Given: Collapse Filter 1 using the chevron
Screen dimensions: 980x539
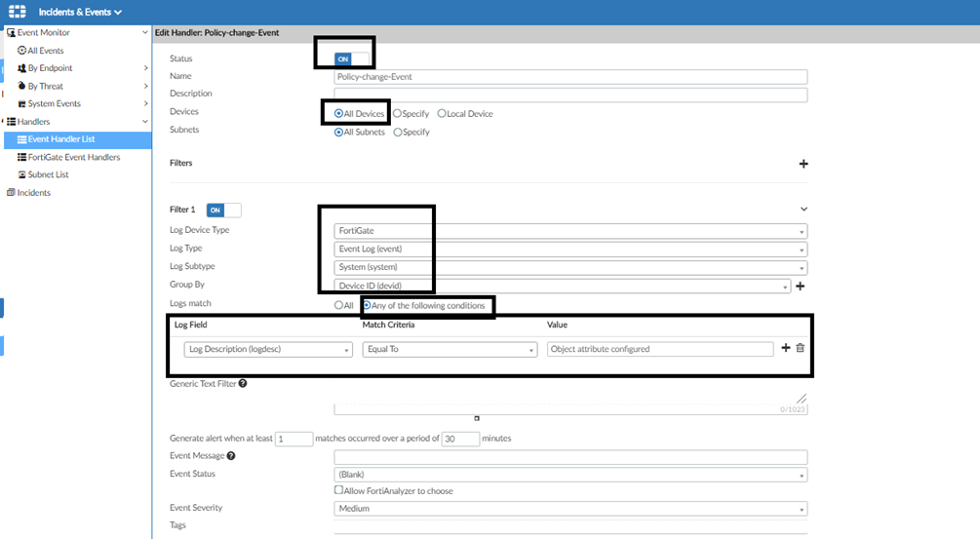Looking at the screenshot, I should (804, 209).
